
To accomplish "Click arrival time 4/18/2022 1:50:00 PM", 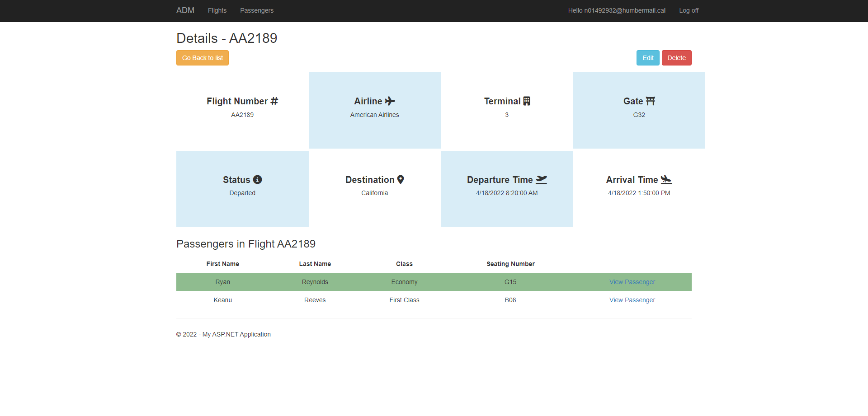I will pyautogui.click(x=639, y=193).
